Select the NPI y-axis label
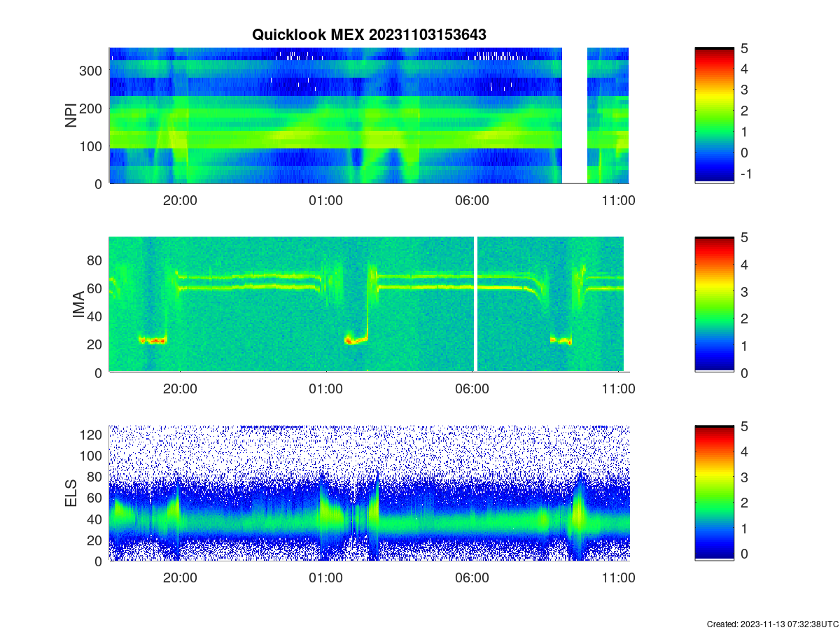The height and width of the screenshot is (630, 840). click(71, 115)
